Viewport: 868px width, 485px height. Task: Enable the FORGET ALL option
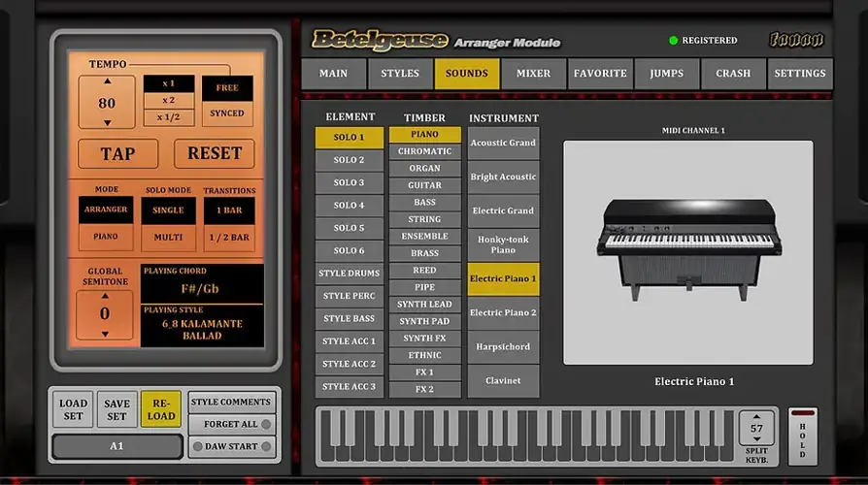232,424
